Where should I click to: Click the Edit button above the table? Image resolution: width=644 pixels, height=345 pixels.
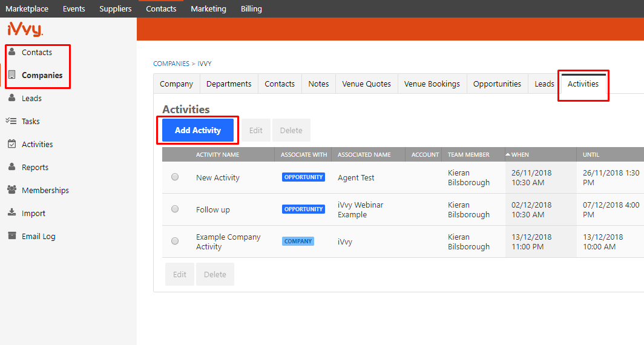click(x=256, y=130)
